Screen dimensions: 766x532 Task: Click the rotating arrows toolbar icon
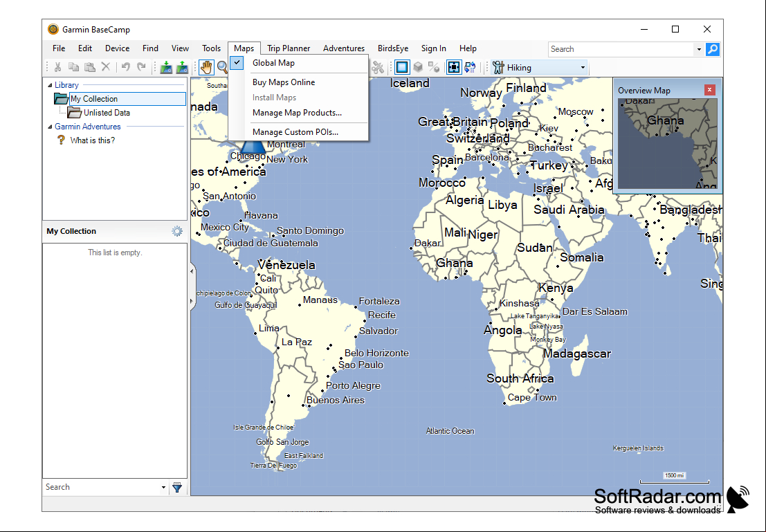point(470,67)
